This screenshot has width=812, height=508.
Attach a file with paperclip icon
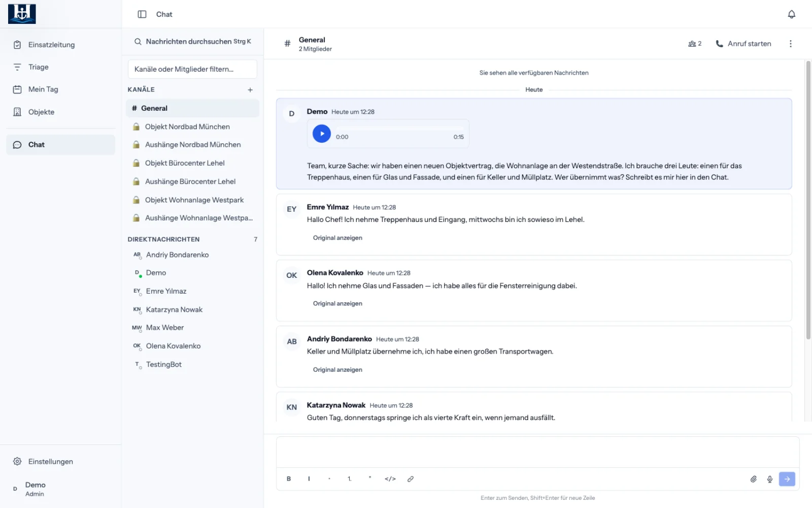tap(754, 479)
